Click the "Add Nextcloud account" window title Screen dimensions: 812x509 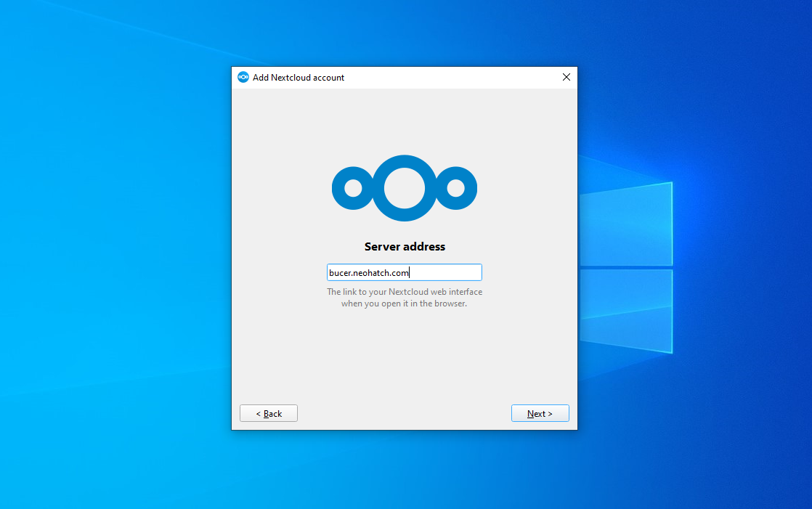click(299, 78)
